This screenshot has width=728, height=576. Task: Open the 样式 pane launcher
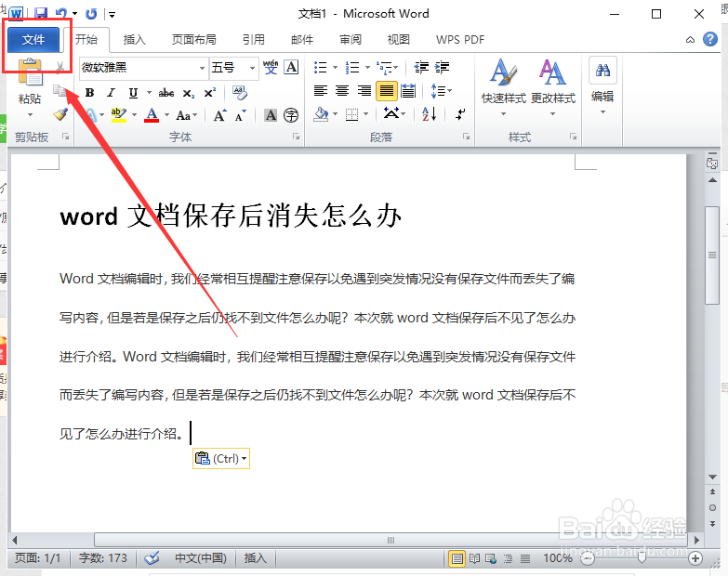[x=574, y=137]
